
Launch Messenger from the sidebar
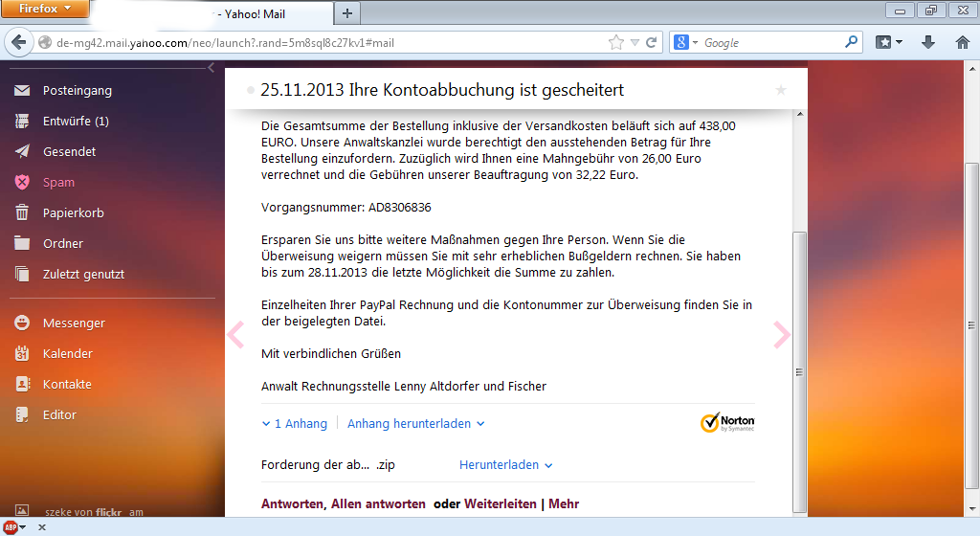pos(73,324)
